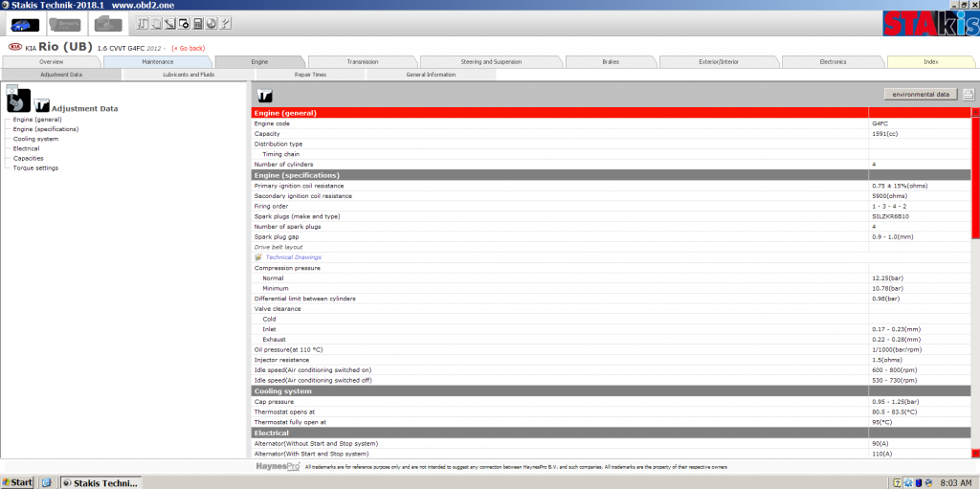
Task: Select Torque settings in left tree
Action: (35, 167)
